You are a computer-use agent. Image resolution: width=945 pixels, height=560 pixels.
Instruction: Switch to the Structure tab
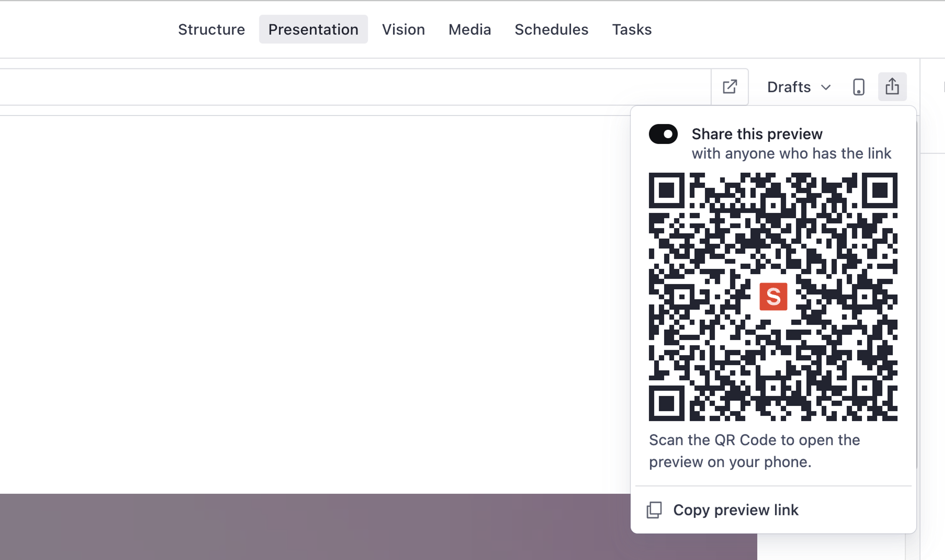coord(211,30)
